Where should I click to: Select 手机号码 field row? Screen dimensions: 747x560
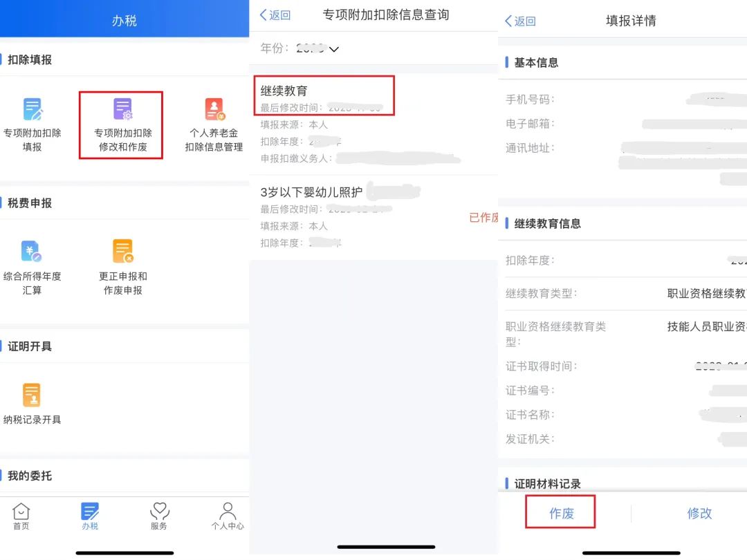[626, 100]
